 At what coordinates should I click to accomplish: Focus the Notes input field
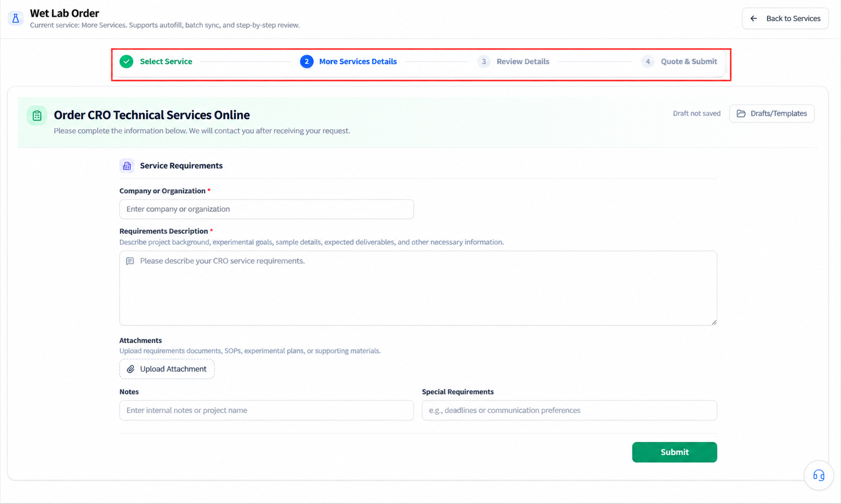point(266,410)
